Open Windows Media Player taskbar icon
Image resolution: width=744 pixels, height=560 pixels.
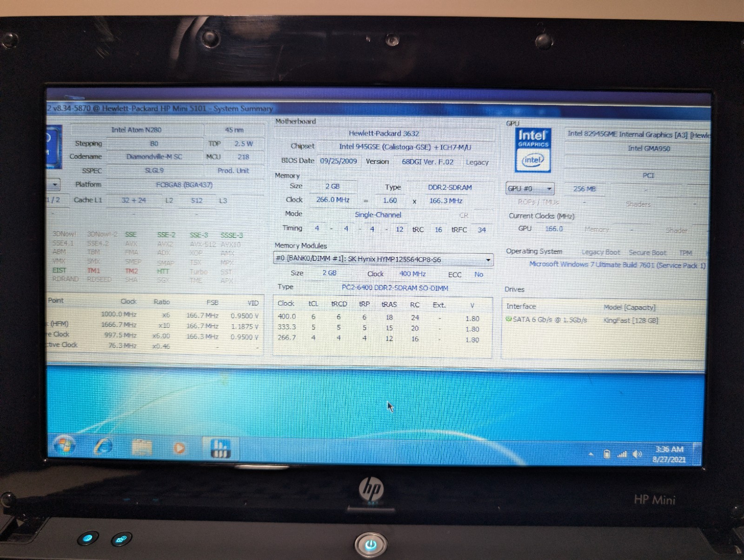point(179,448)
